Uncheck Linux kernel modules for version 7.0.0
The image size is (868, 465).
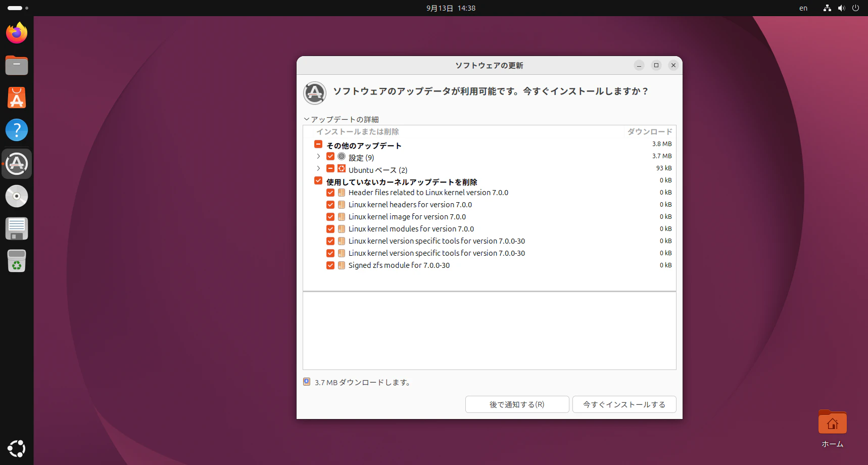(330, 229)
